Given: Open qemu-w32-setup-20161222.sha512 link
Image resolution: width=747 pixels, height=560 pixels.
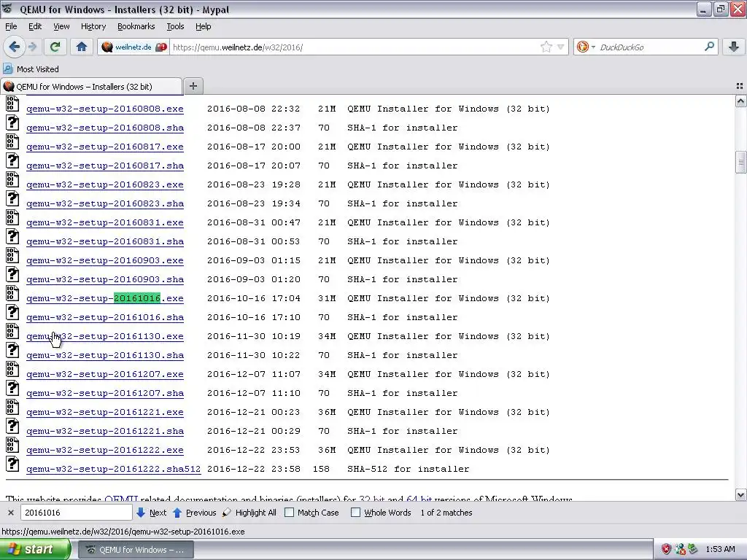Looking at the screenshot, I should click(x=113, y=469).
